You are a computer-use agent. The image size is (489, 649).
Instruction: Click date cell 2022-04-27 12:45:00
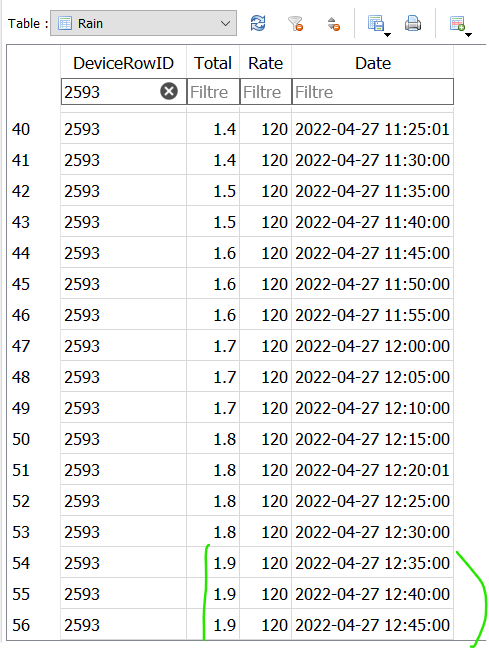(373, 625)
